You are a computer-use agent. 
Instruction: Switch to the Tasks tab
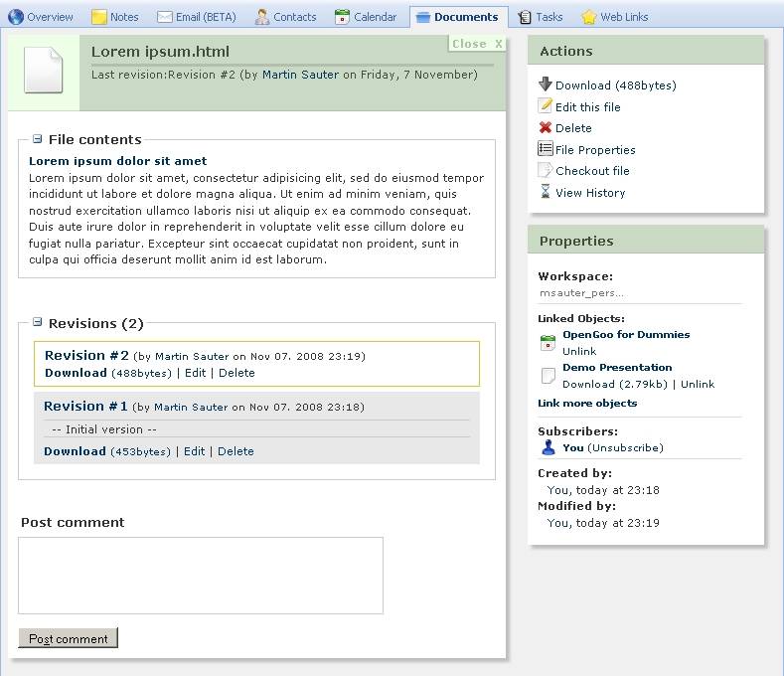540,17
